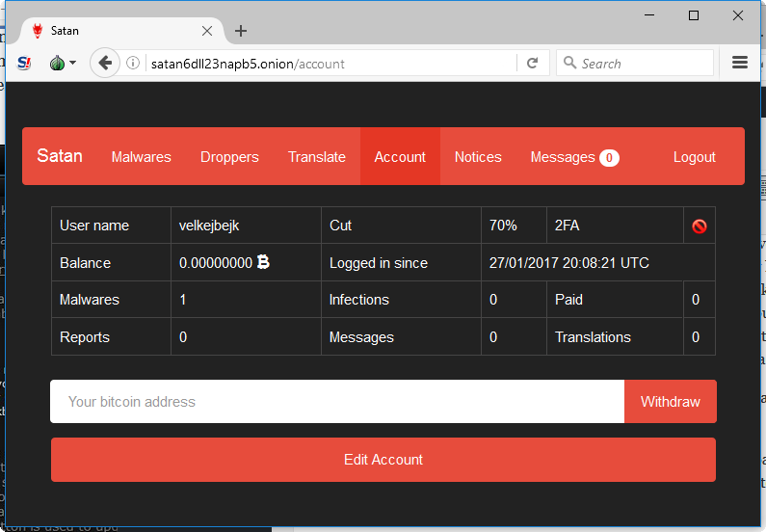Open the Malwares menu item
This screenshot has width=766, height=532.
pyautogui.click(x=142, y=157)
